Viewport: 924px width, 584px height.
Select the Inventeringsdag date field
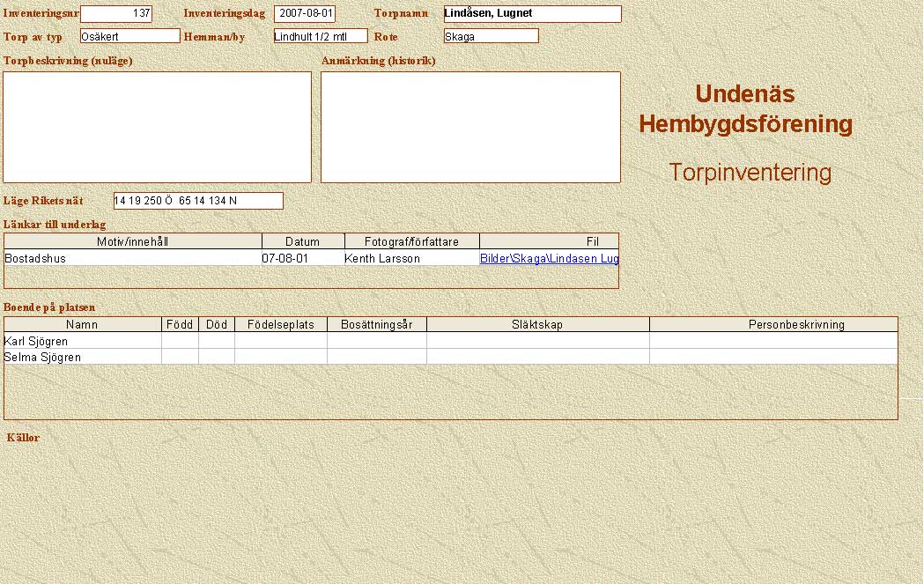(x=305, y=14)
